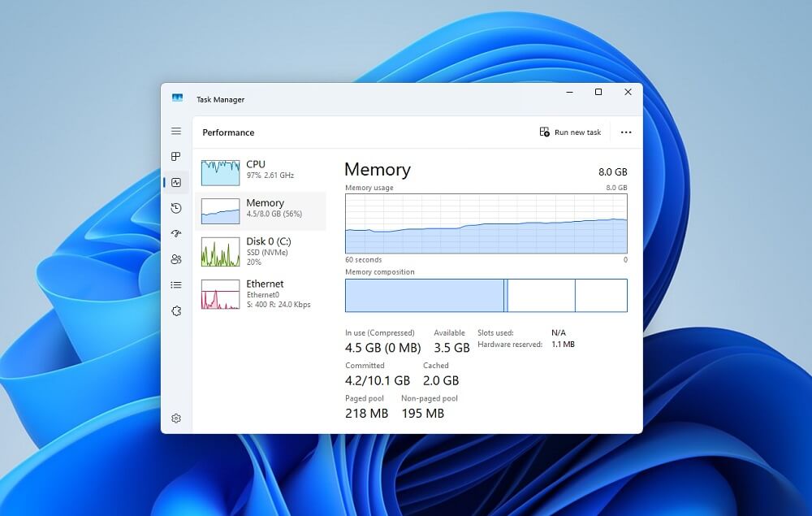Click the 60 seconds graph label

point(364,259)
